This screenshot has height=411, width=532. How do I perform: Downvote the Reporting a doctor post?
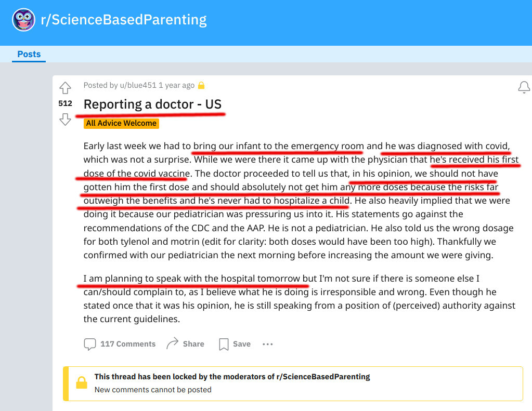coord(65,120)
